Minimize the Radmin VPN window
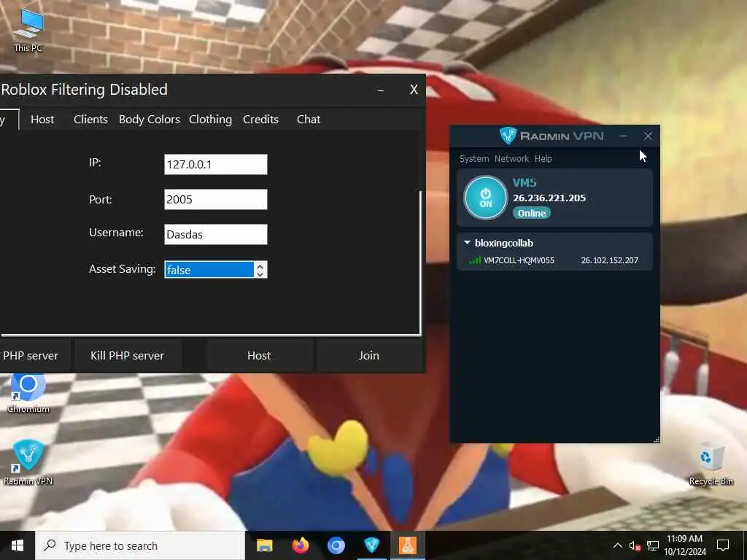 [x=623, y=136]
